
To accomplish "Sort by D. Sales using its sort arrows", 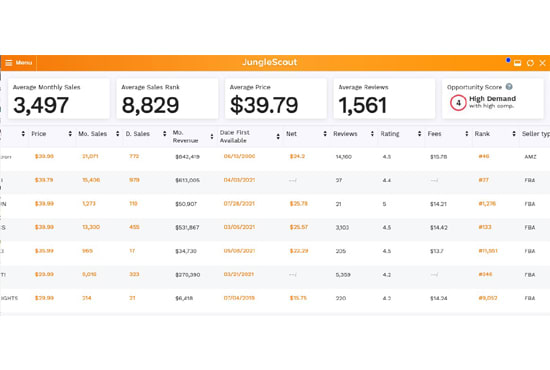I will 165,134.
